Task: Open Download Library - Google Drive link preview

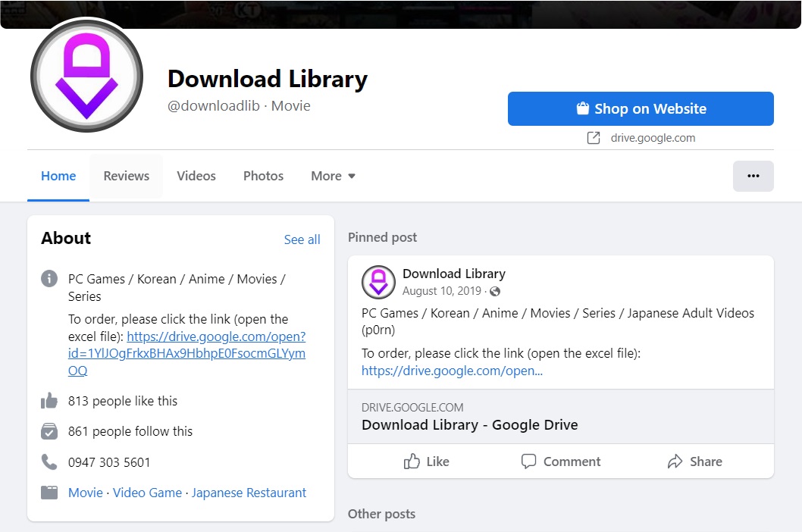Action: [x=561, y=417]
